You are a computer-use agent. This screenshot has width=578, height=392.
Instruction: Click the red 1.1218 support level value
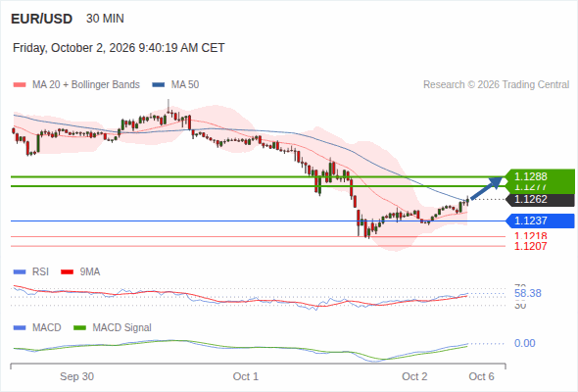[530, 236]
